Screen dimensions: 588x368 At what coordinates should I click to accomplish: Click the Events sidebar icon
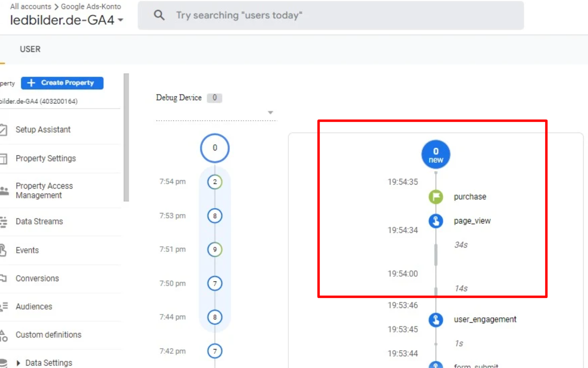coord(3,250)
